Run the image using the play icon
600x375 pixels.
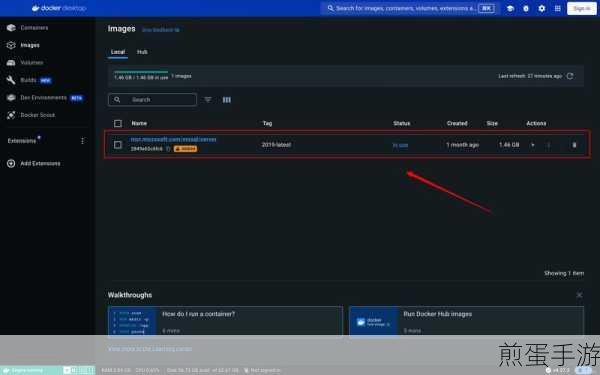pyautogui.click(x=532, y=145)
